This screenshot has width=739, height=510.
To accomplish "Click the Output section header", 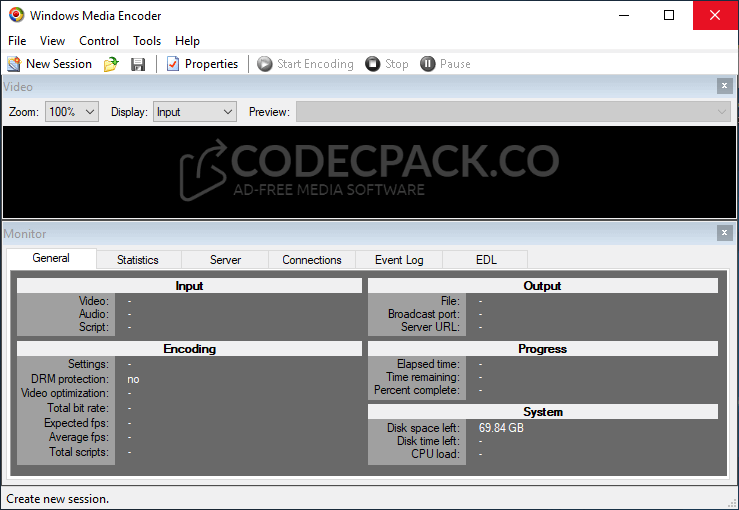I will (x=542, y=286).
